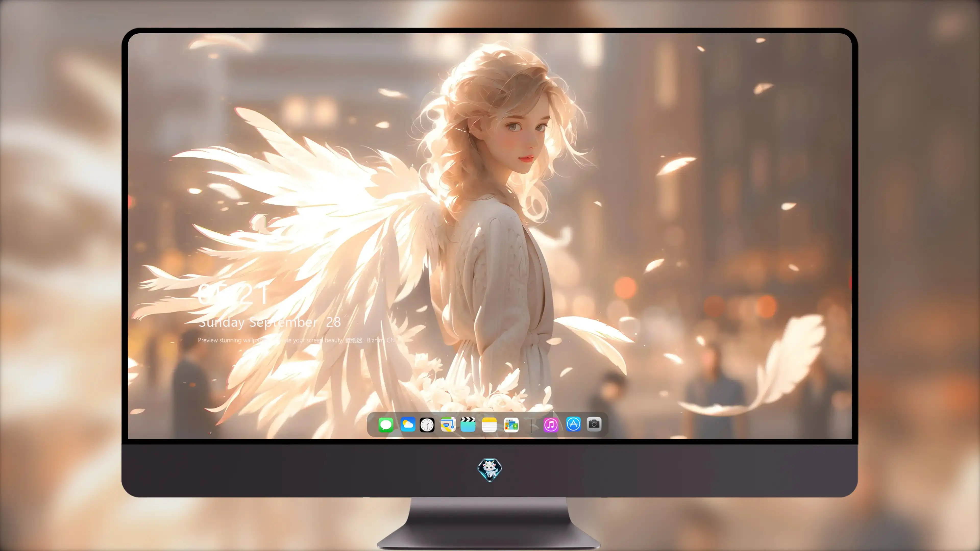Screen dimensions: 980x551
Task: Launch the pink iTunes music app
Action: [x=550, y=425]
